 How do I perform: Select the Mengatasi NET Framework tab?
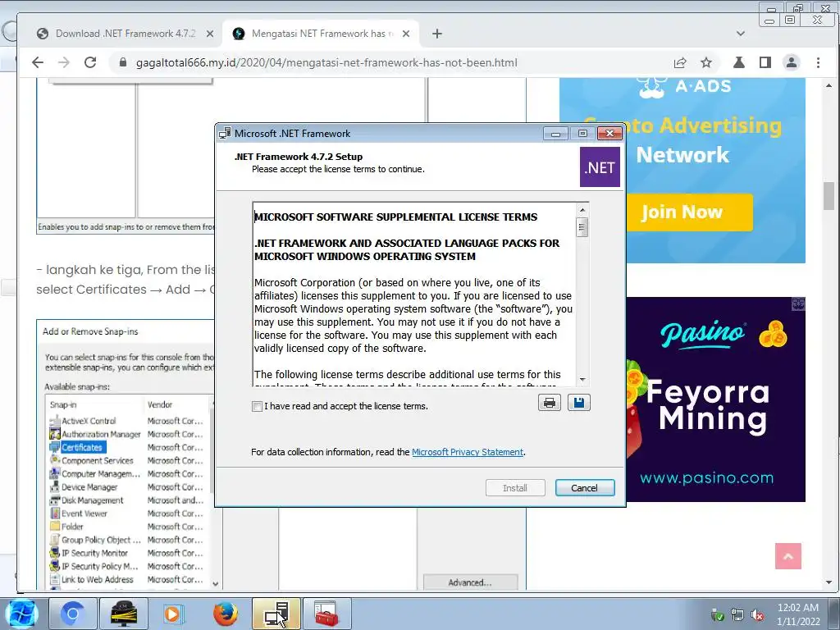coord(321,34)
